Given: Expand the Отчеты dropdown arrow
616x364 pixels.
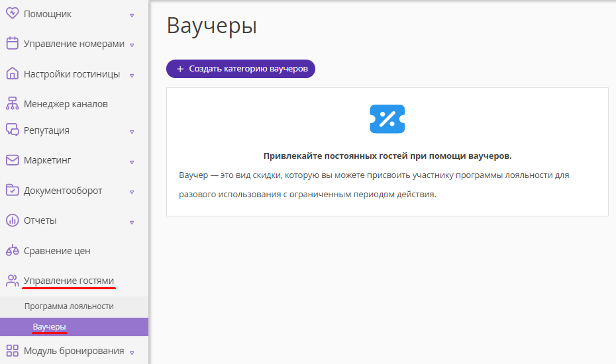Looking at the screenshot, I should pos(132,222).
